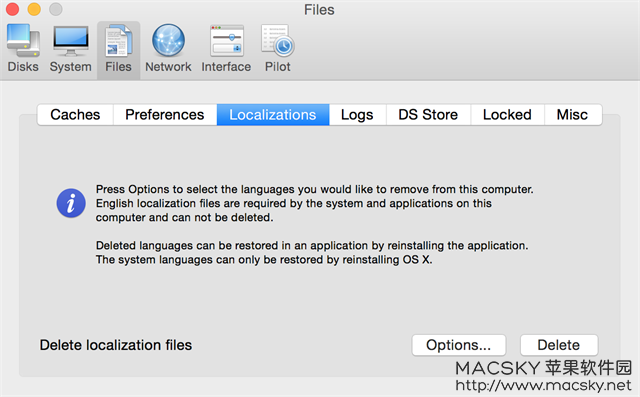Switch to the Preferences tab
Screen dimensions: 640x397
[x=165, y=115]
